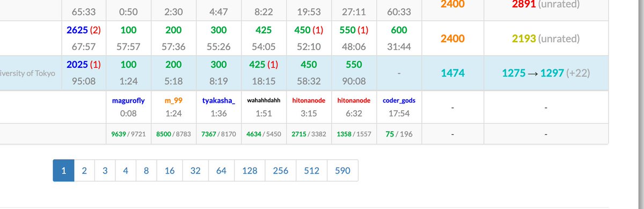Image resolution: width=644 pixels, height=209 pixels.
Task: Go to standings page 2
Action: (x=84, y=171)
